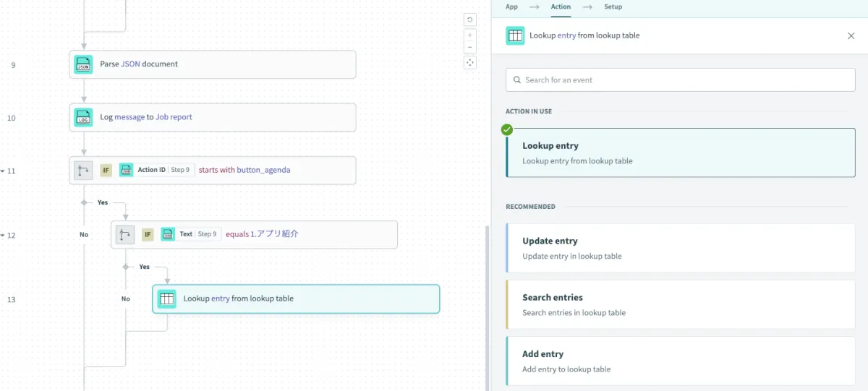868x391 pixels.
Task: Collapse step 11 using its arrow
Action: point(2,171)
